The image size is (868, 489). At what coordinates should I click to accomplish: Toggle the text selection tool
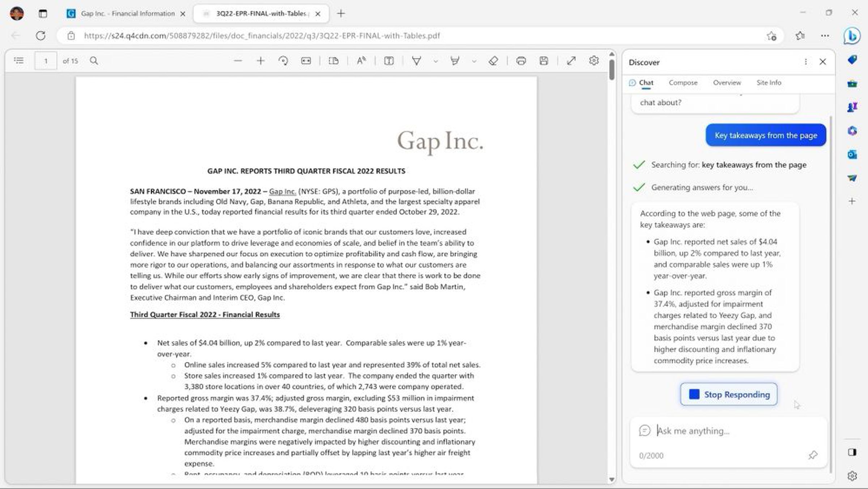tap(389, 60)
